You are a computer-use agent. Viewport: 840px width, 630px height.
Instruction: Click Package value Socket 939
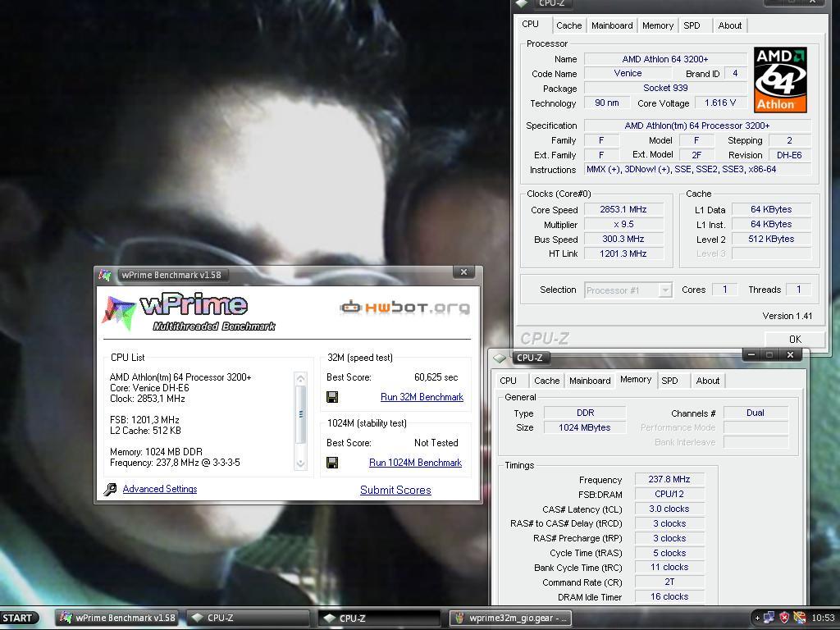coord(664,88)
